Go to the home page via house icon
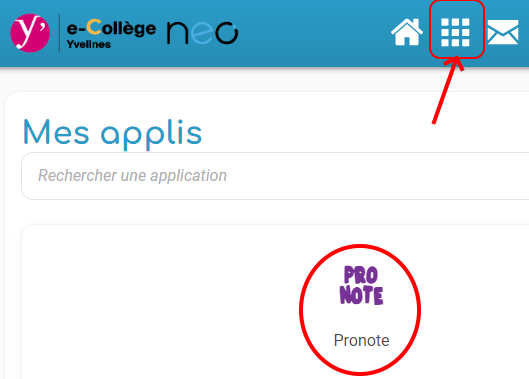The height and width of the screenshot is (379, 529). [x=407, y=32]
